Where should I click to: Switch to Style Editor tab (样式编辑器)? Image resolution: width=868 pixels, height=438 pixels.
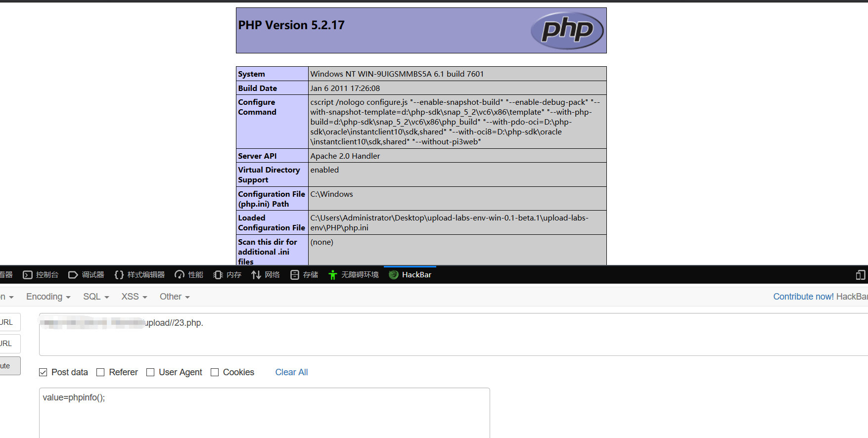pyautogui.click(x=139, y=275)
